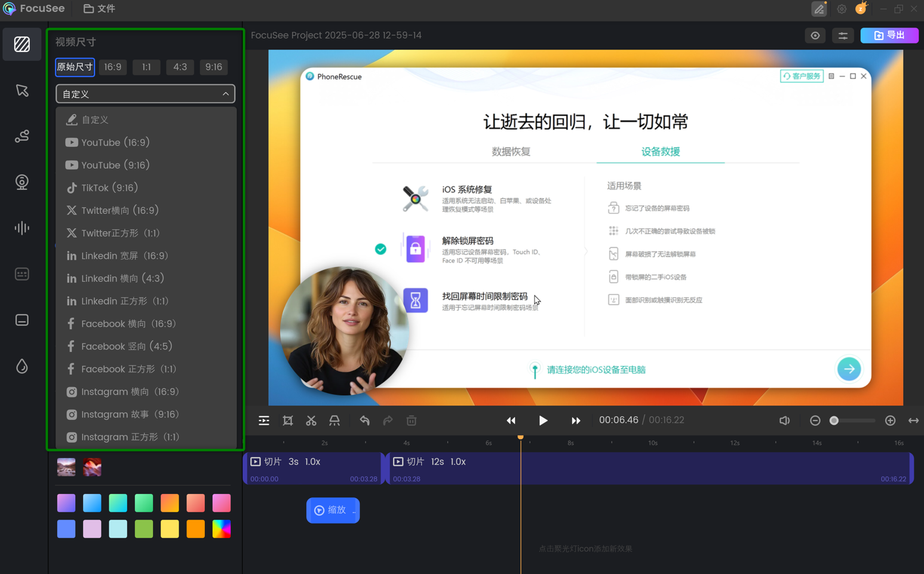Choose Instagram 横向 (16:9) preset

click(x=146, y=392)
